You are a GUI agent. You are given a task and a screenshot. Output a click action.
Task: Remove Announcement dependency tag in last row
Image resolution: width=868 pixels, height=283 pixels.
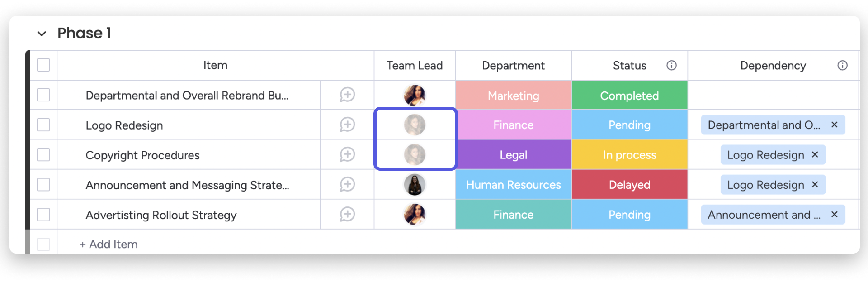point(835,214)
